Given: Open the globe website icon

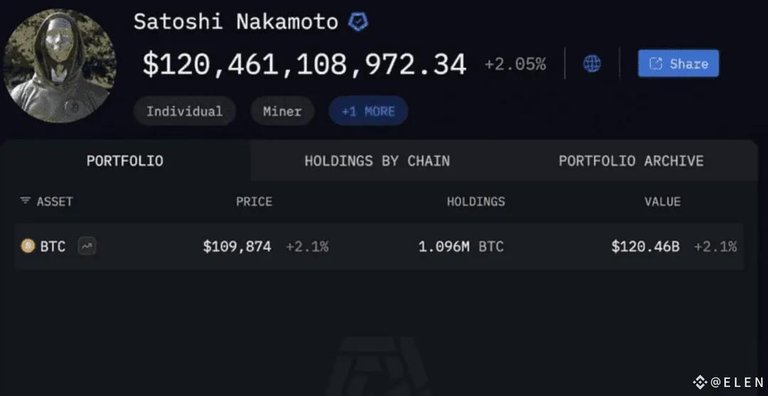Looking at the screenshot, I should (x=592, y=63).
